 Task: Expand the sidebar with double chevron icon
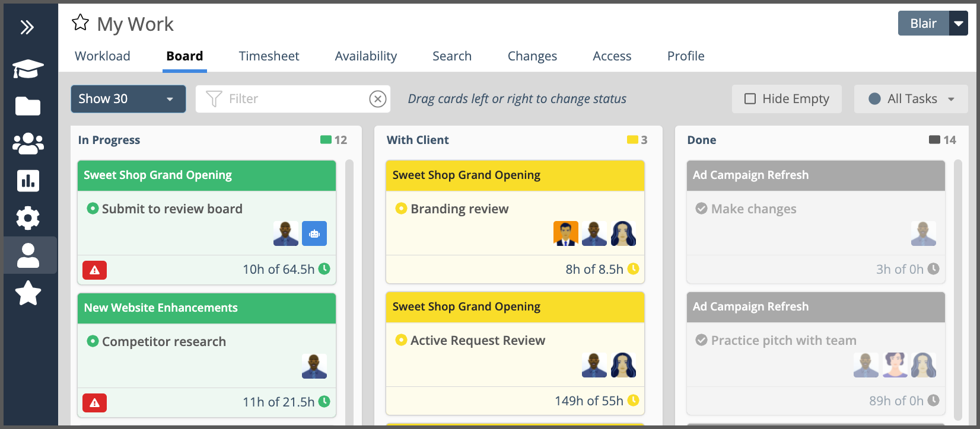point(27,27)
